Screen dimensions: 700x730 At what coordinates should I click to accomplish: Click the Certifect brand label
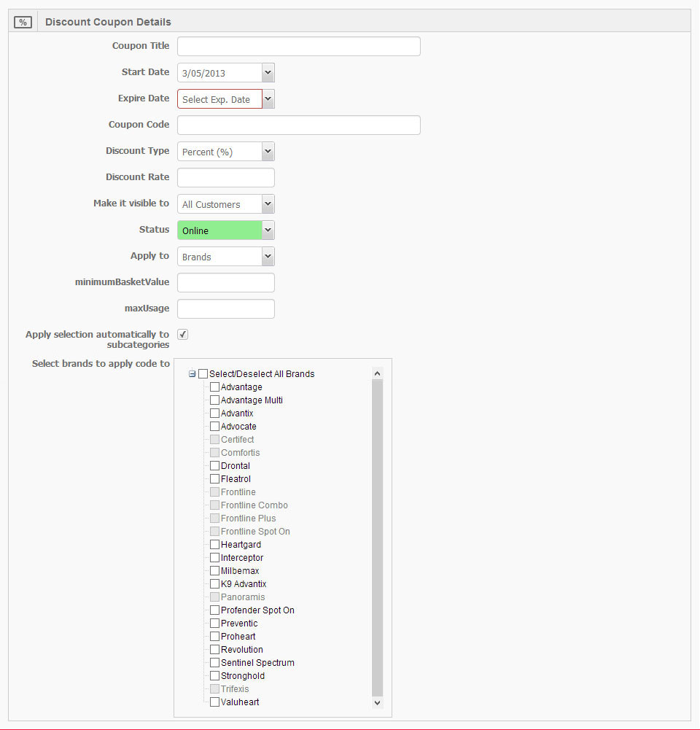(238, 440)
